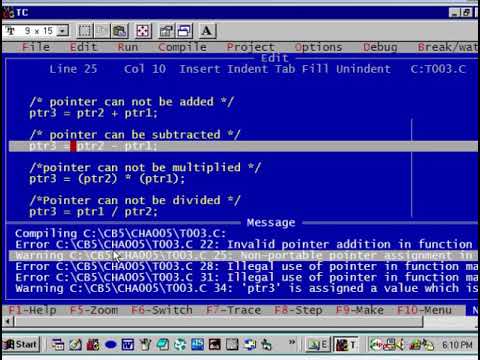The width and height of the screenshot is (480, 360).
Task: Open the 9 x 15 font size dropdown
Action: (x=62, y=31)
